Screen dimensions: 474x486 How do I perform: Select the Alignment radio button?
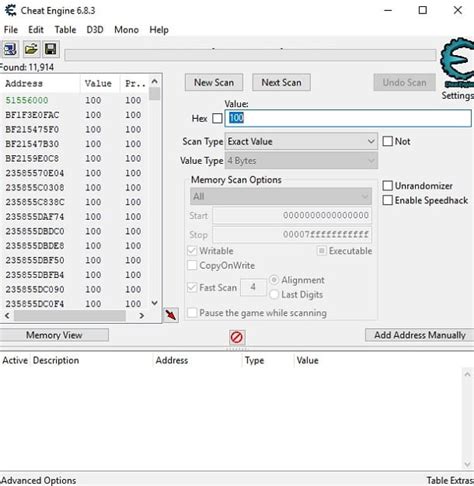coord(274,280)
